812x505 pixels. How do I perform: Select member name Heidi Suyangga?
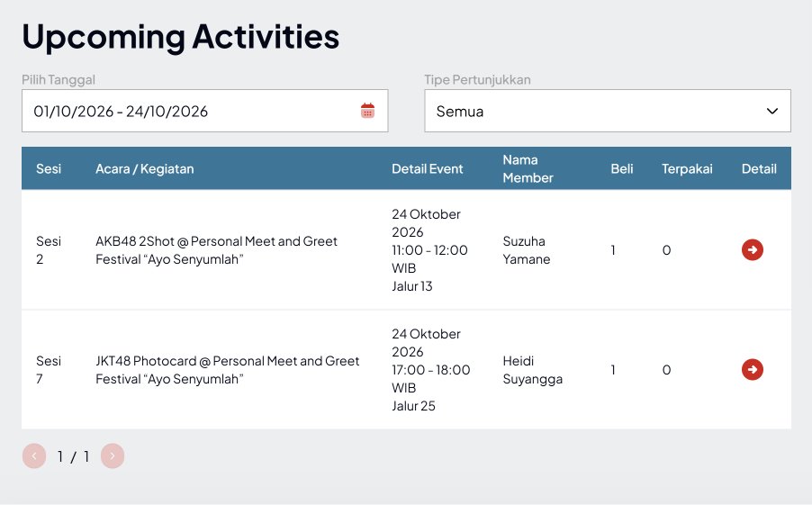pyautogui.click(x=532, y=370)
